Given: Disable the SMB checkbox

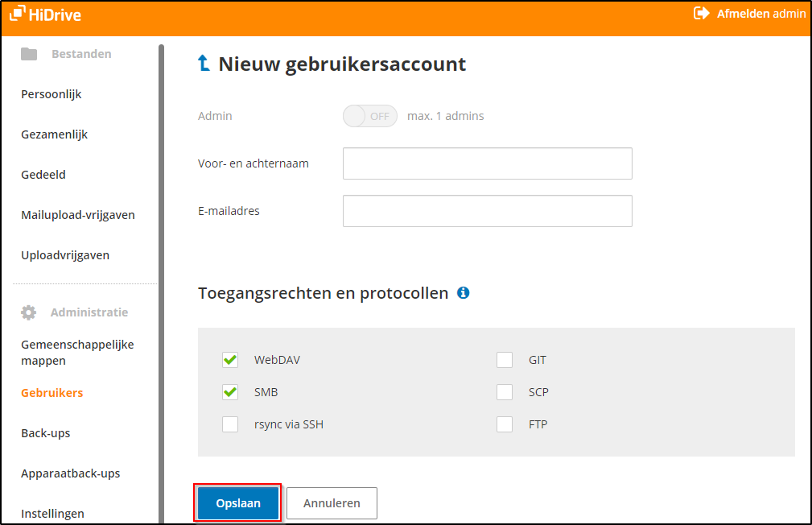Looking at the screenshot, I should 230,392.
